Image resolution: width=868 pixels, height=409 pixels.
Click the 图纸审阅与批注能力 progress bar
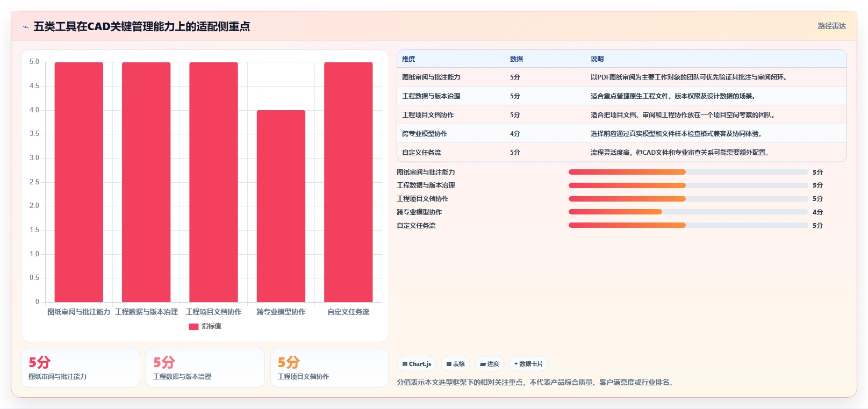pos(688,172)
